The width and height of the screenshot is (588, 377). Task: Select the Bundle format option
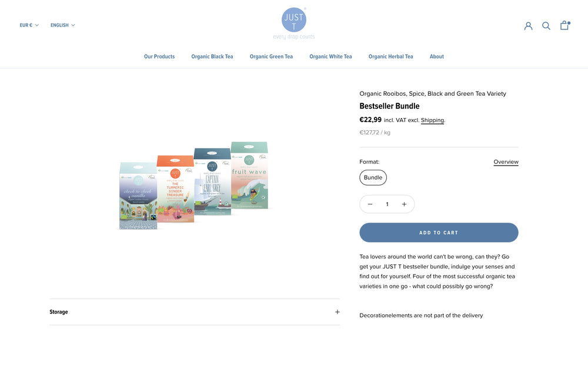click(373, 177)
